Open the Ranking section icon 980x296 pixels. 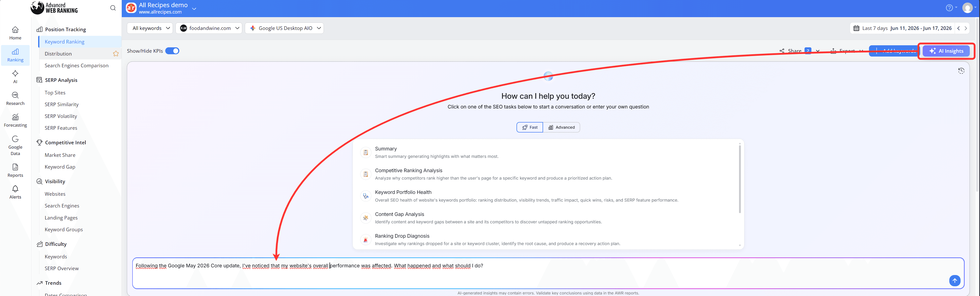[x=15, y=55]
